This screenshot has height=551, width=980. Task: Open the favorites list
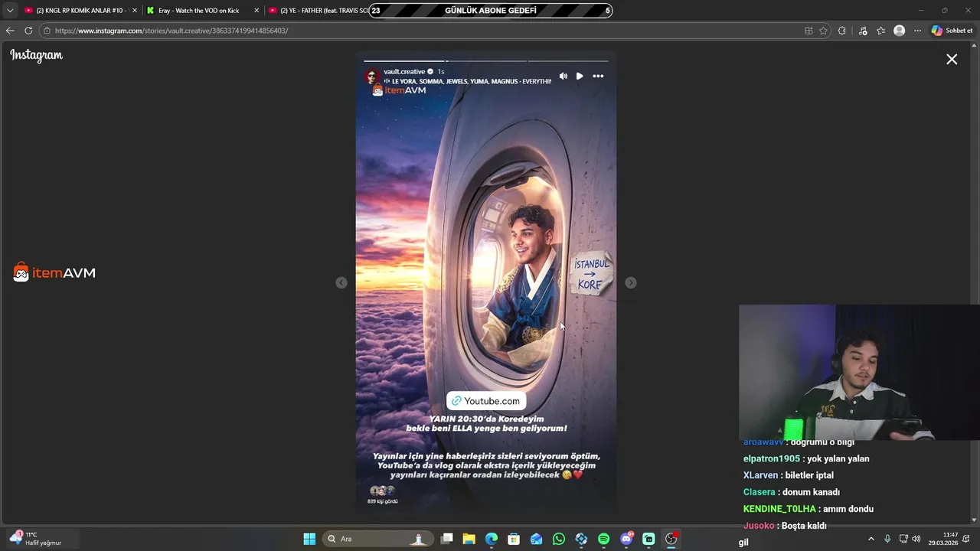[x=880, y=31]
